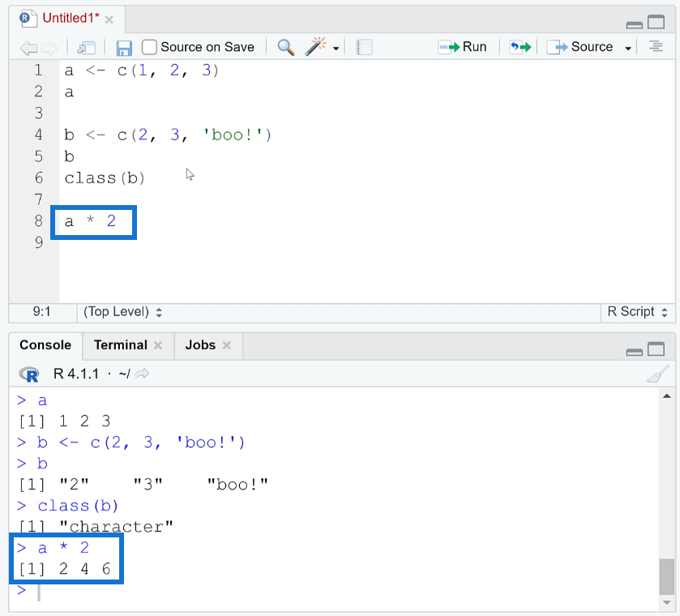Open the (Top Level) scope selector

point(122,312)
